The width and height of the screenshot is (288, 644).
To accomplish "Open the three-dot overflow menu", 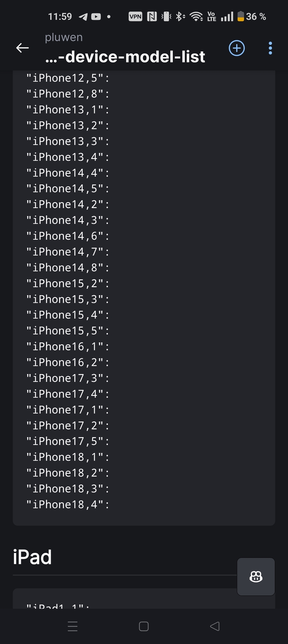I will pos(270,48).
